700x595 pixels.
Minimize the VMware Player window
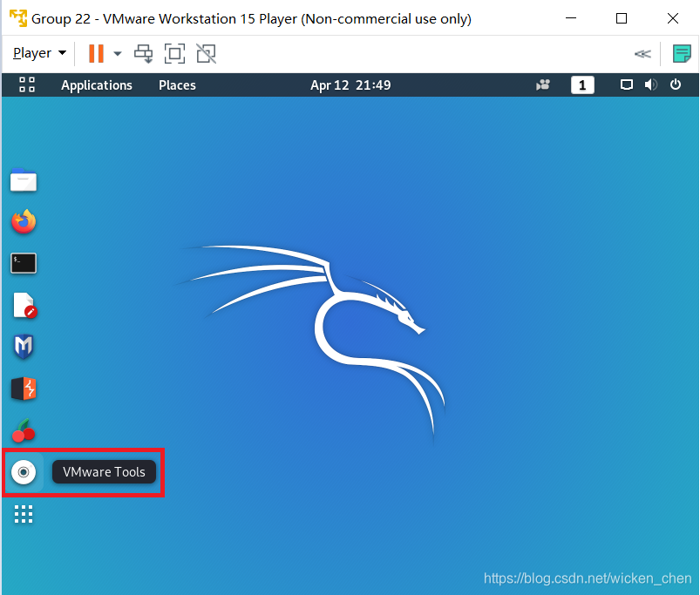pyautogui.click(x=571, y=18)
